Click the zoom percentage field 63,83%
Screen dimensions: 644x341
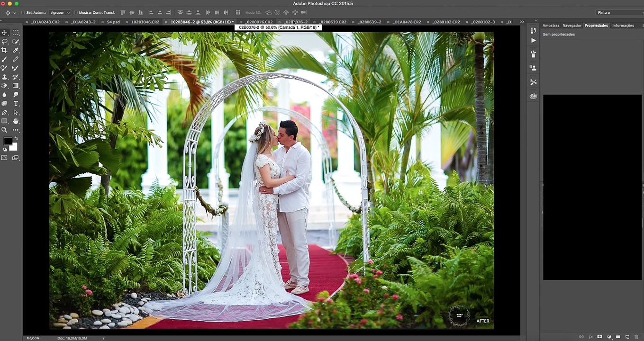pos(33,338)
